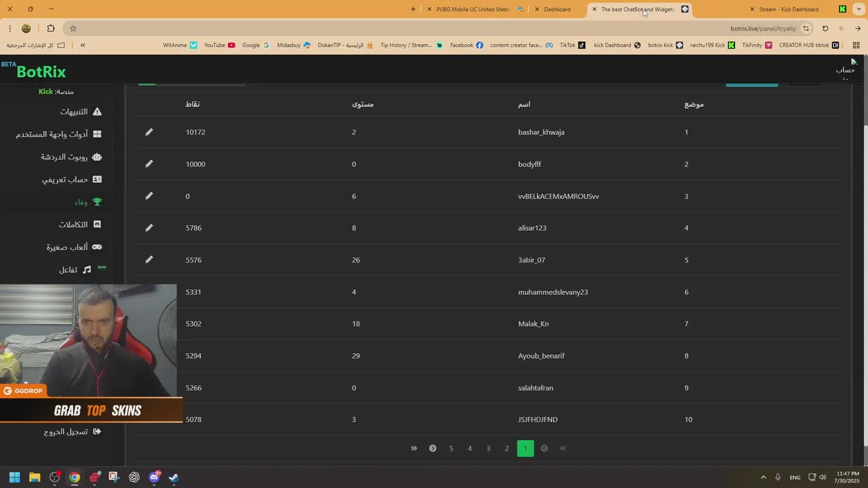Edit 3abir_07 entry via pencil icon

point(149,260)
